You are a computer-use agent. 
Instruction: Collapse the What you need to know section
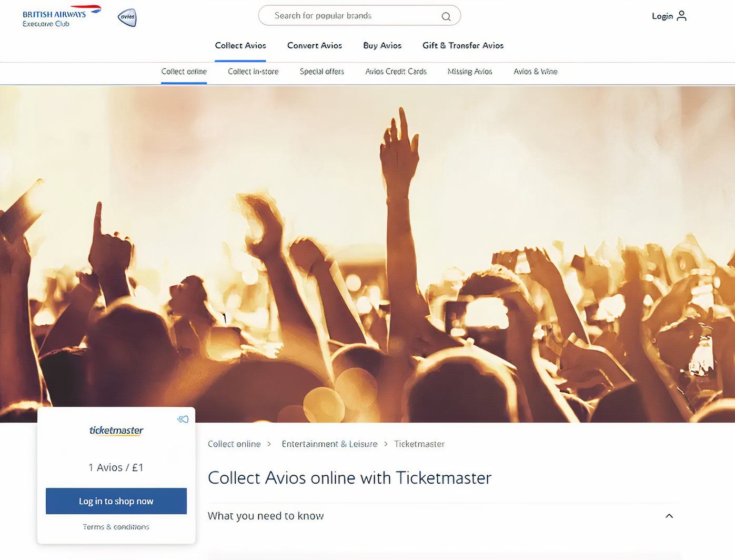point(669,516)
